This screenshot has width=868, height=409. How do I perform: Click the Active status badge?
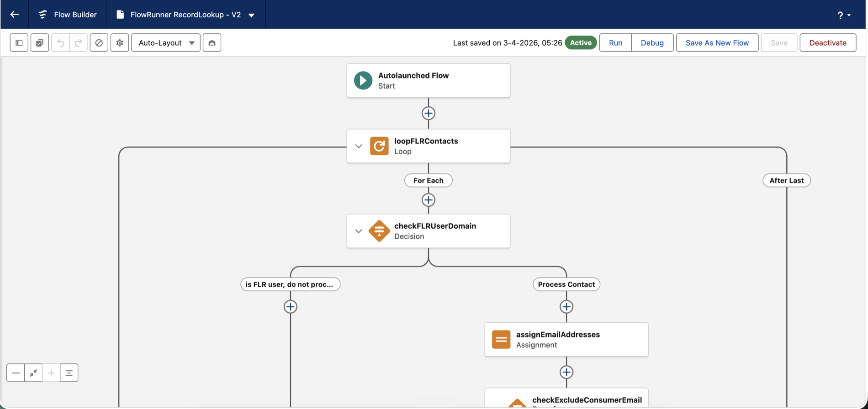(x=581, y=42)
